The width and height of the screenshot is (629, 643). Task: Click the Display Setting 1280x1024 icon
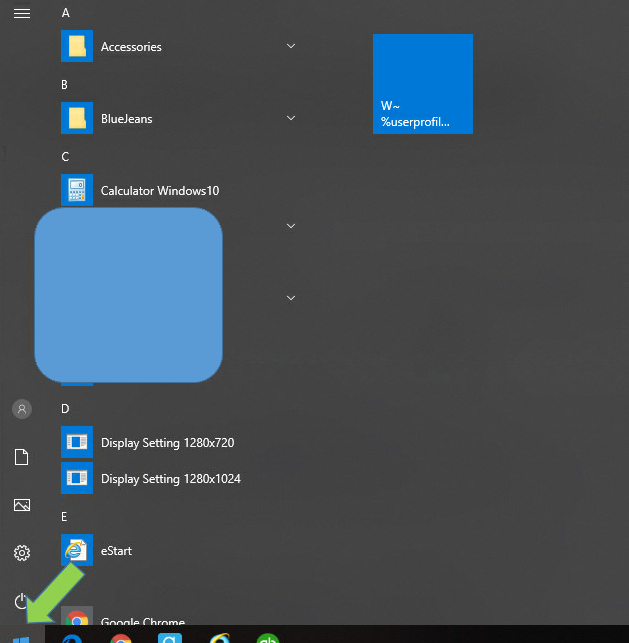(77, 478)
